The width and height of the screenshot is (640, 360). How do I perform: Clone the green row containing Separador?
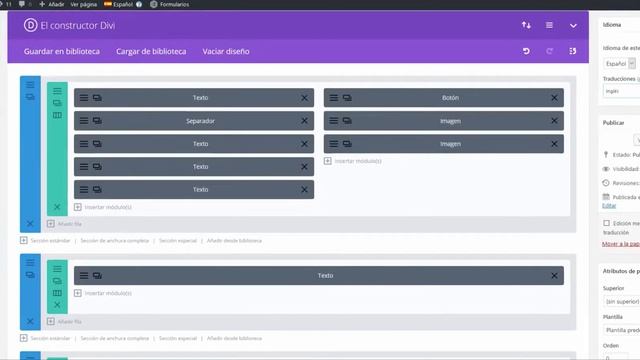[57, 103]
